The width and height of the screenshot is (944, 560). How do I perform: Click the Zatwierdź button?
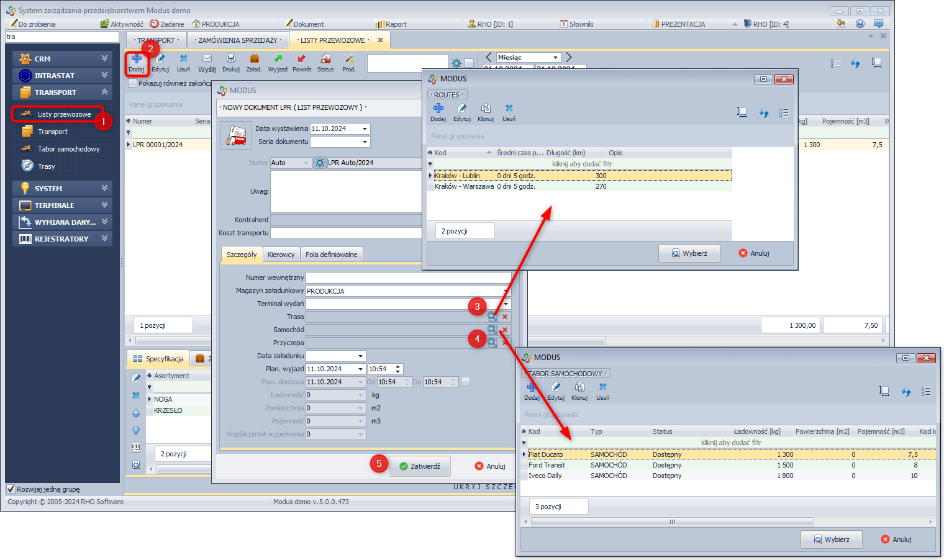click(x=420, y=466)
